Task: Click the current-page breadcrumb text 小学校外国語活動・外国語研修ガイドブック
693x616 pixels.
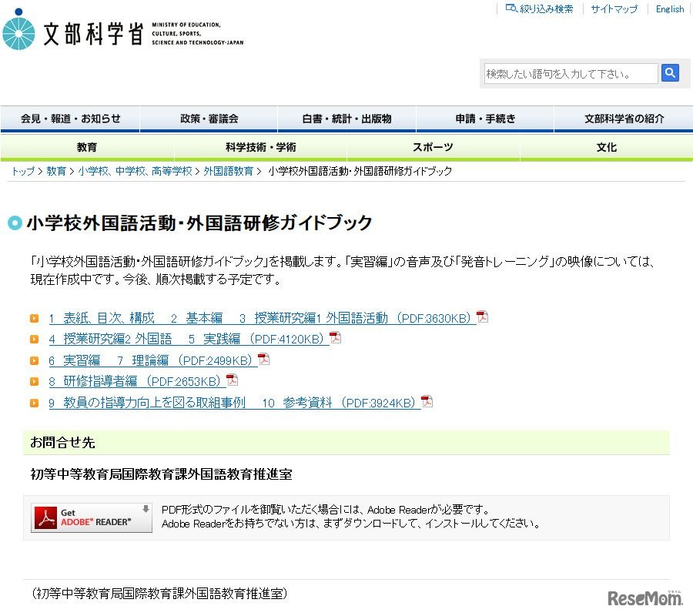Action: point(360,171)
